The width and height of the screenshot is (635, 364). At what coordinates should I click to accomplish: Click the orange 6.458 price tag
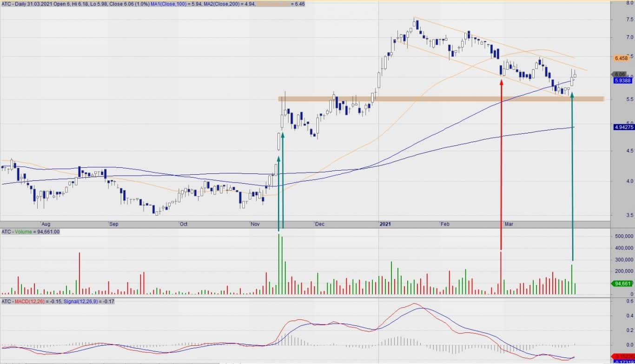pyautogui.click(x=621, y=59)
